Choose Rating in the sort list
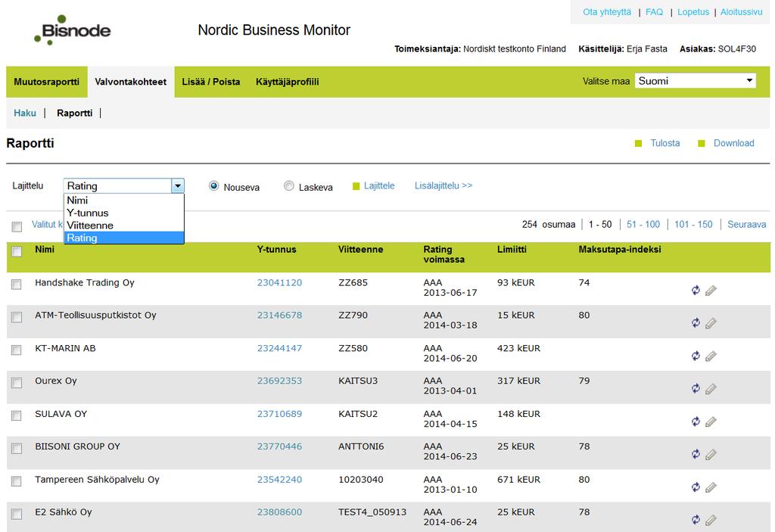 click(124, 238)
